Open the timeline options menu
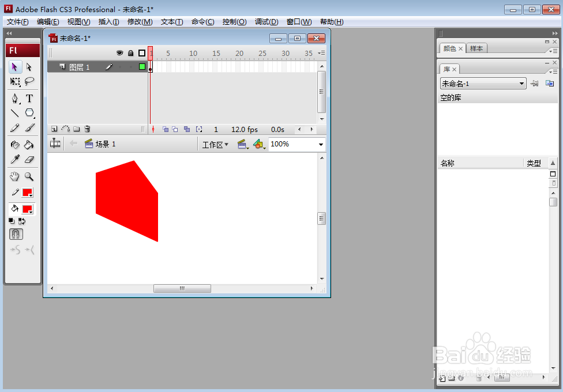This screenshot has width=563, height=392. [322, 53]
